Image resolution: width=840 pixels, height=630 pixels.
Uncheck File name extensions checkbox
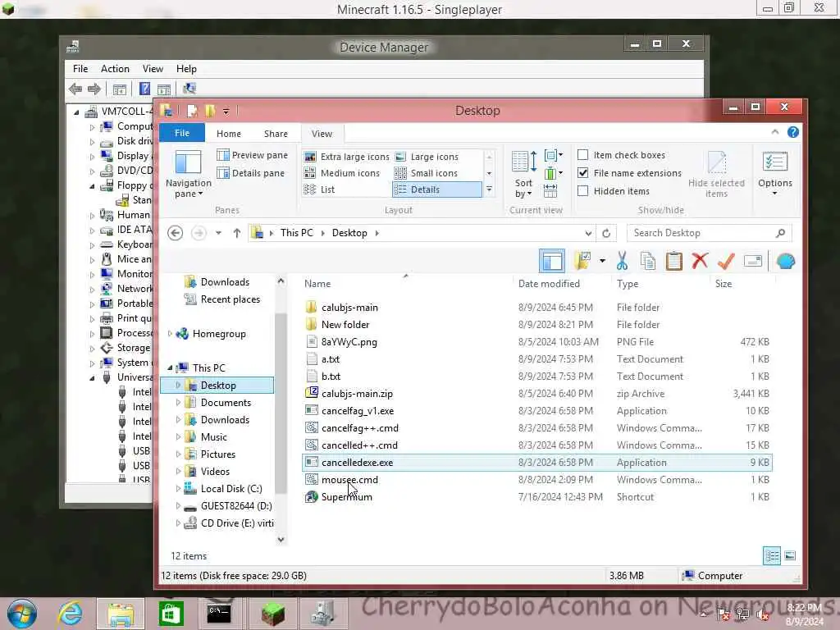pyautogui.click(x=583, y=173)
